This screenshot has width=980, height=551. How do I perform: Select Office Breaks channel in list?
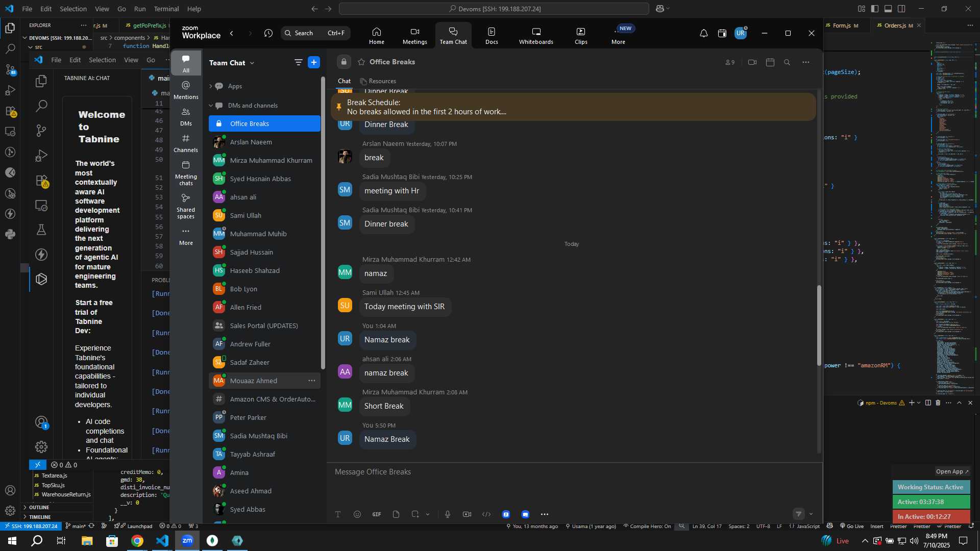(x=264, y=123)
